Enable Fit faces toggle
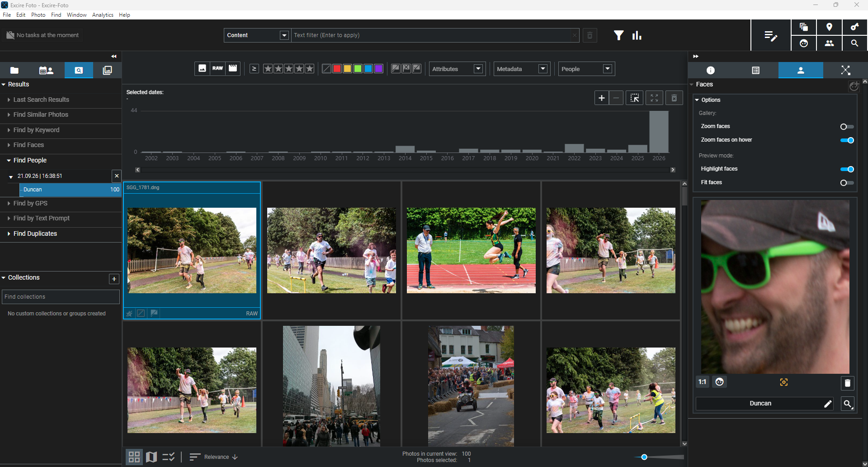This screenshot has height=467, width=868. click(847, 183)
